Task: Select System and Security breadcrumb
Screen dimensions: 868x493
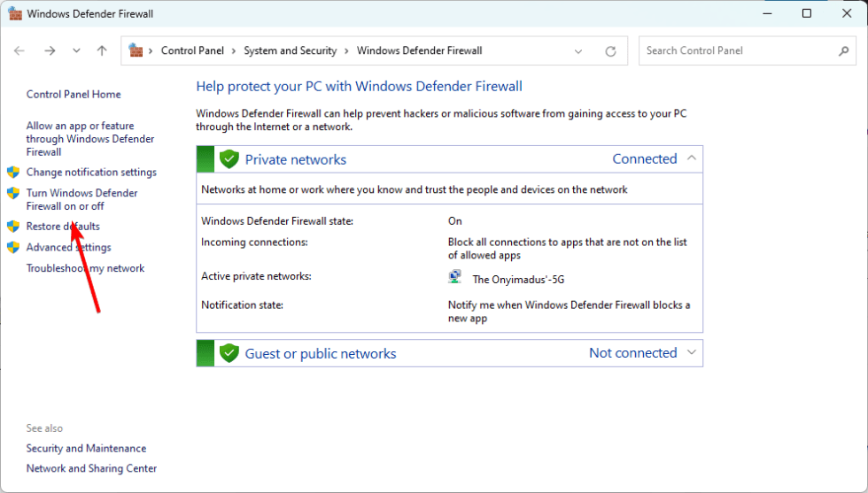Action: pyautogui.click(x=290, y=51)
